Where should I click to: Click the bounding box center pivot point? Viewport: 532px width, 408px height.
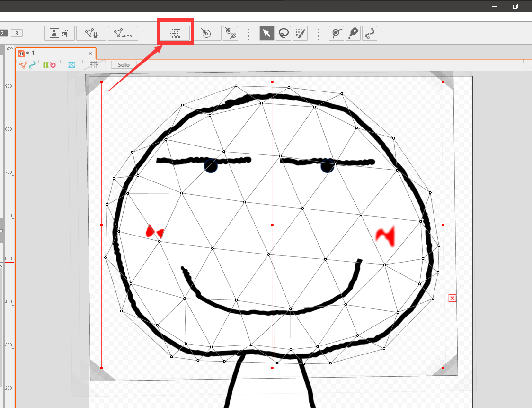[x=272, y=225]
